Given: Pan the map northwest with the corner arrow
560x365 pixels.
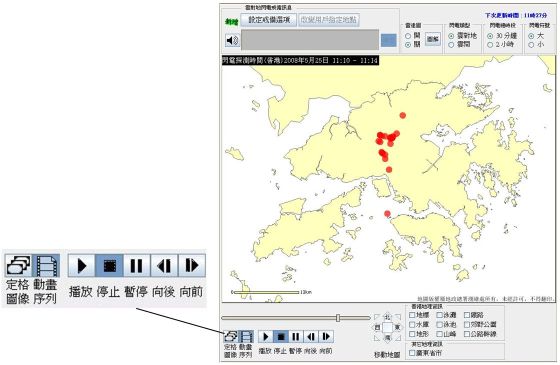Looking at the screenshot, I should [377, 317].
